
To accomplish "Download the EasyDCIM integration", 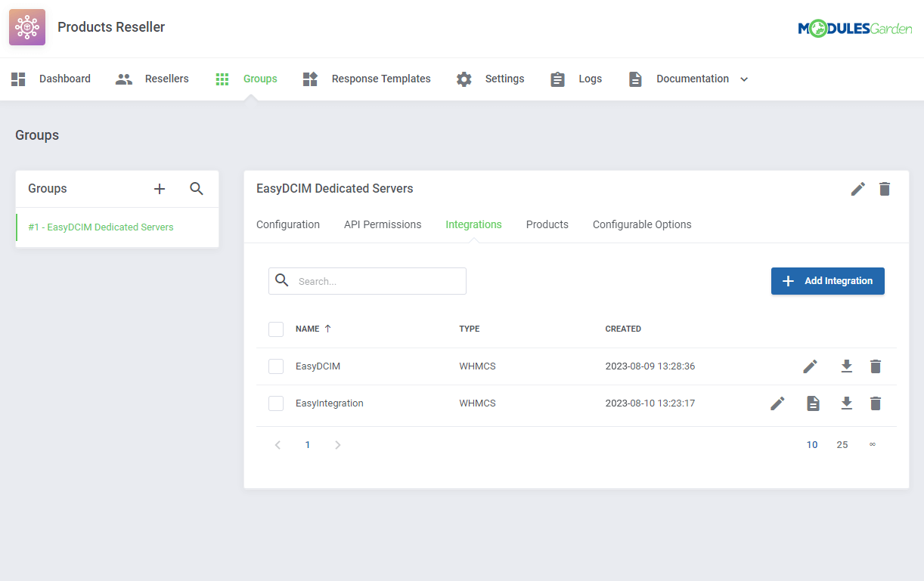I will (847, 366).
